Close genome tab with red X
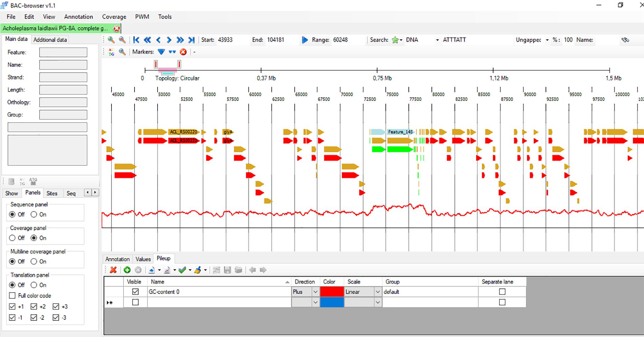This screenshot has width=644, height=337. click(116, 29)
